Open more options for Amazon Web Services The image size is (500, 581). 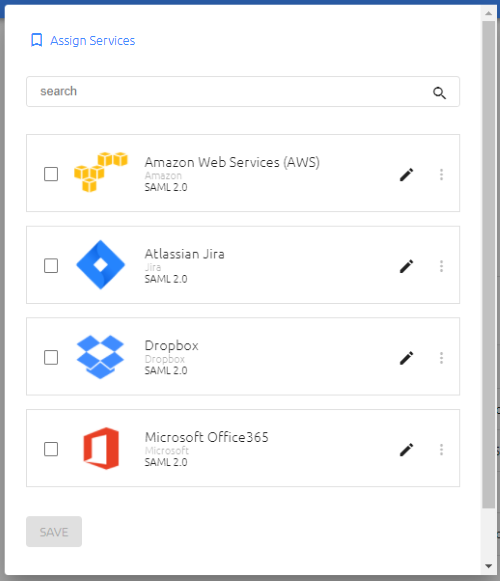coord(441,175)
